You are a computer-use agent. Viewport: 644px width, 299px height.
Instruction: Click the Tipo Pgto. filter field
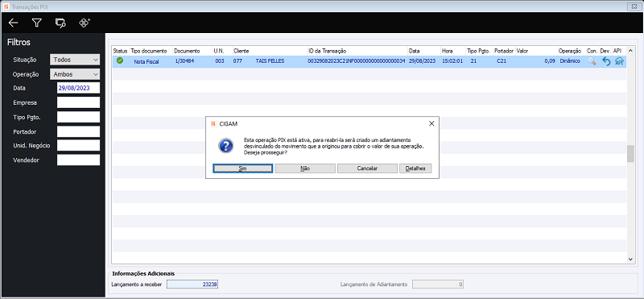(x=78, y=117)
